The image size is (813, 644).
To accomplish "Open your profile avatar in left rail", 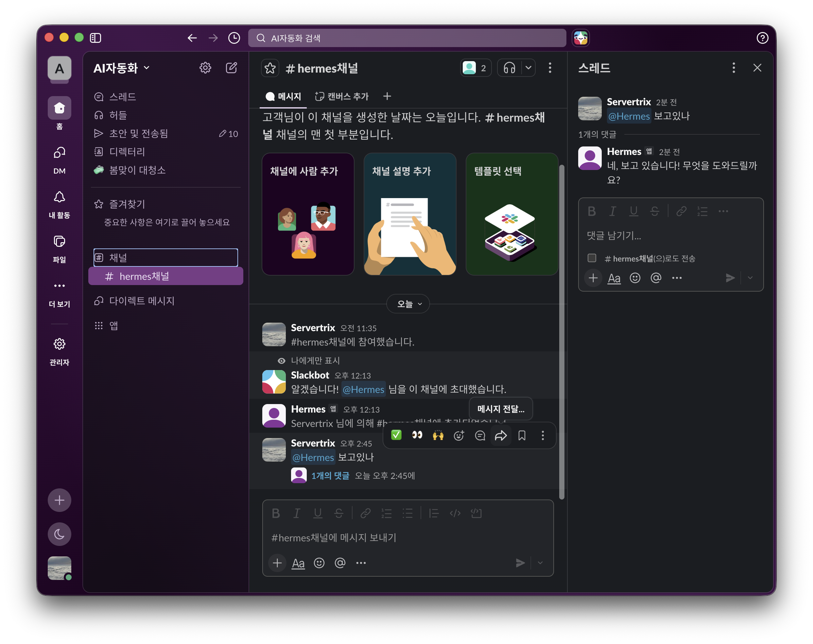I will point(59,568).
